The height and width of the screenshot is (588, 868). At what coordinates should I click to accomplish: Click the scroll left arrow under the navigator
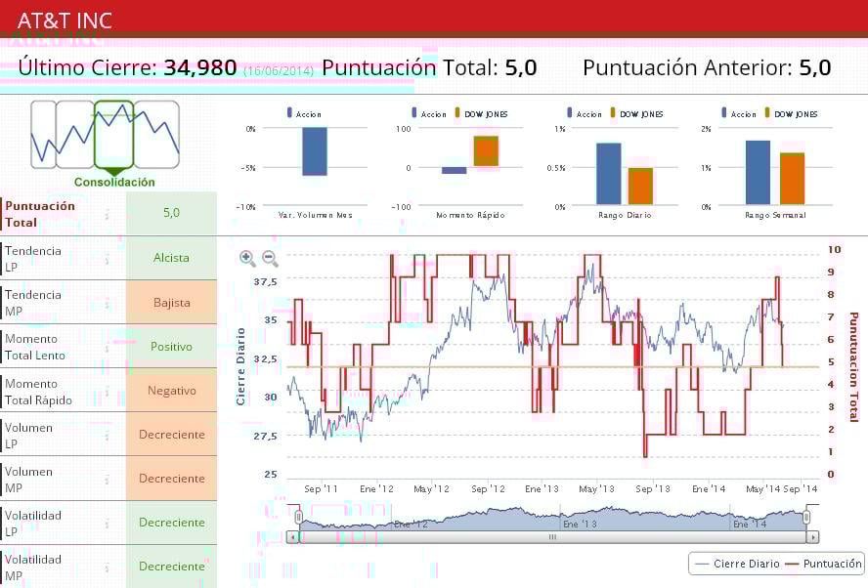pos(293,537)
